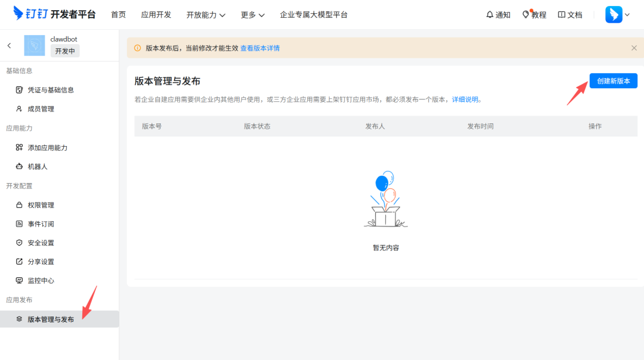Click the 发布时间 column header

click(x=480, y=126)
